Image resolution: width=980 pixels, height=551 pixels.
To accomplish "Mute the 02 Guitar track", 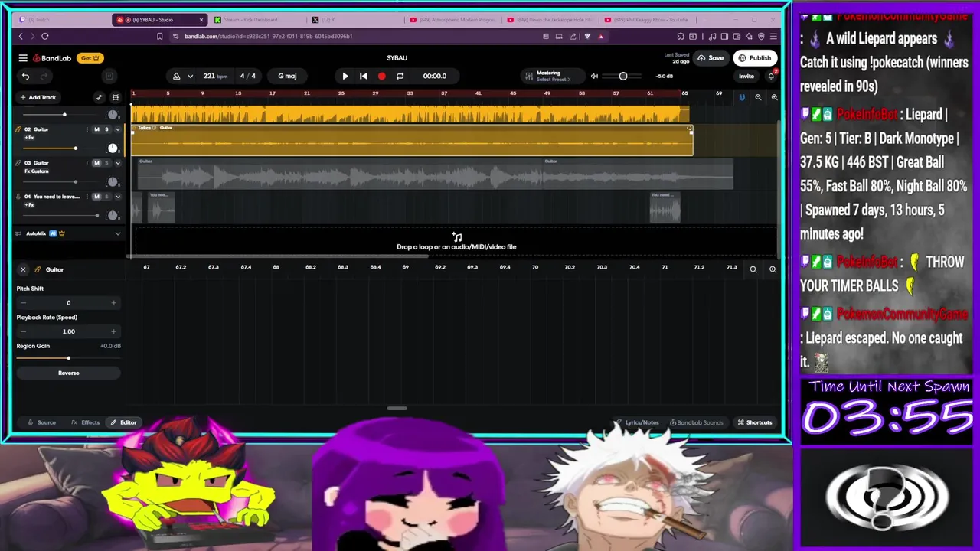I will pos(96,129).
